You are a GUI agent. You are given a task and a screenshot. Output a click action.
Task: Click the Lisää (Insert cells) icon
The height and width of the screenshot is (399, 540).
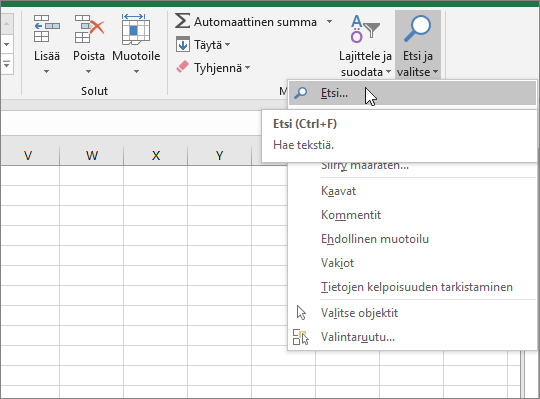coord(47,29)
